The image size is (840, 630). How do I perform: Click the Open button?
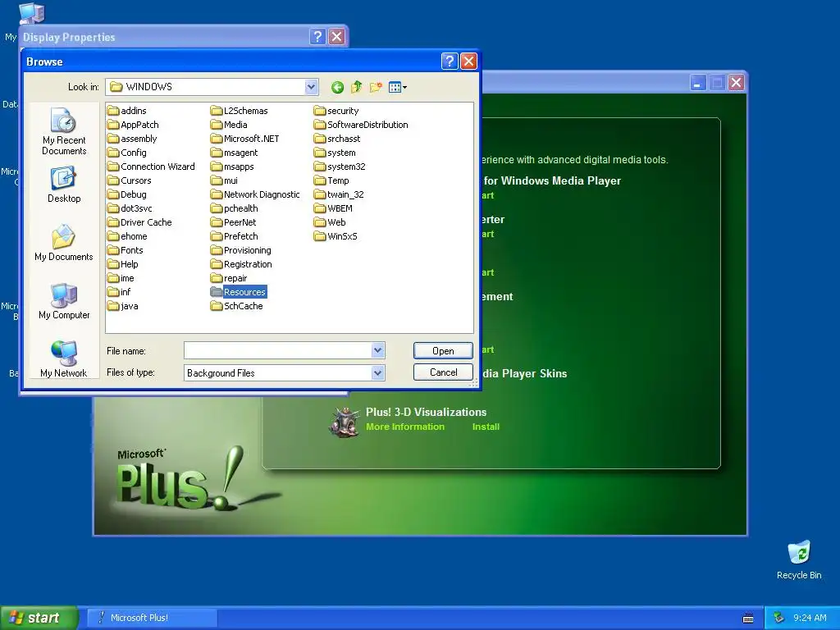point(443,351)
